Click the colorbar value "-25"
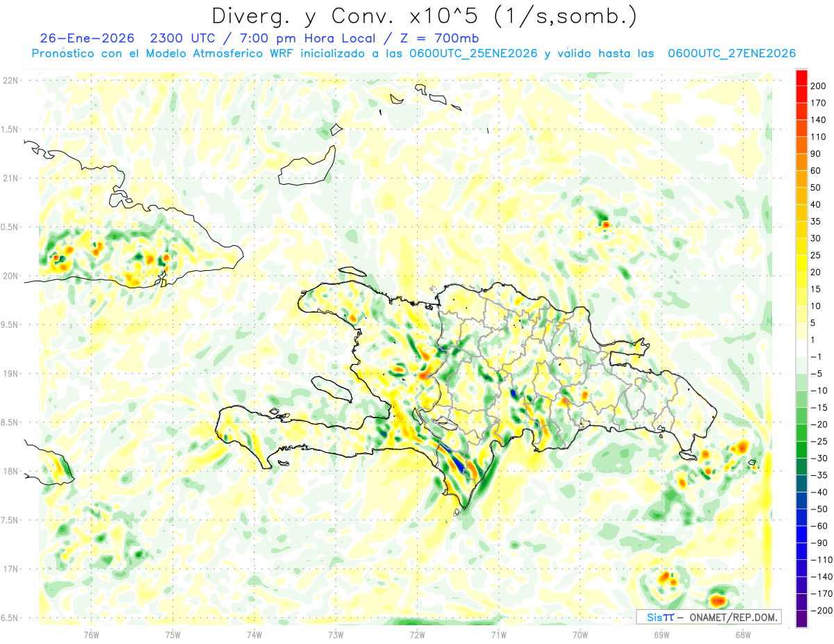Screen dimensions: 834x644 click(x=820, y=441)
